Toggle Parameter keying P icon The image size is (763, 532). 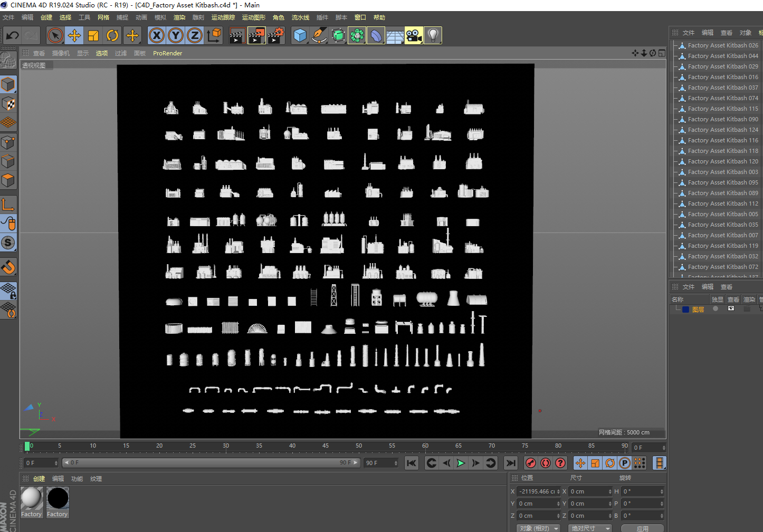click(625, 463)
